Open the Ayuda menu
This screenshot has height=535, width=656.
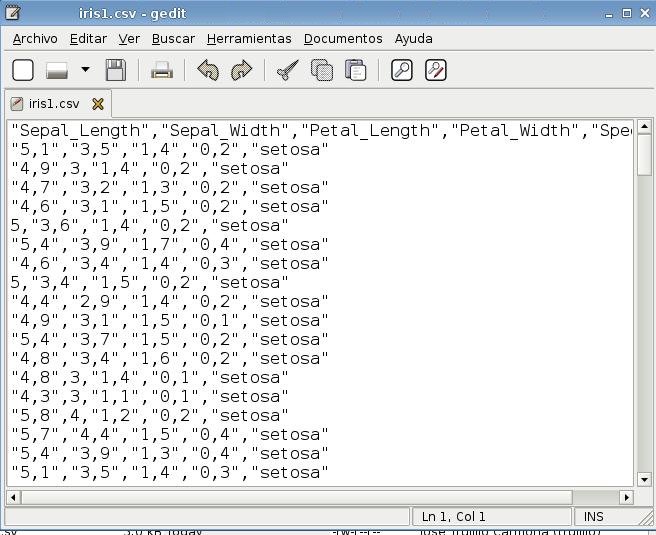413,38
